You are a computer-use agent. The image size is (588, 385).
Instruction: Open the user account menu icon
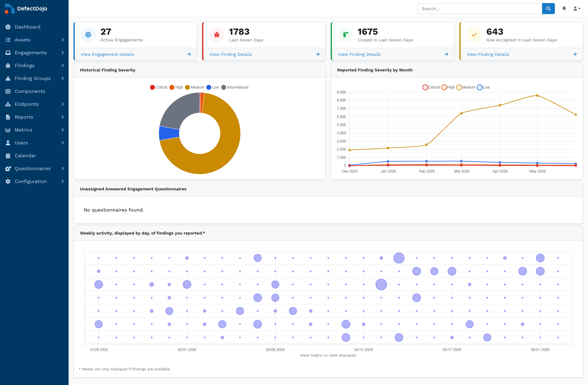[x=577, y=9]
